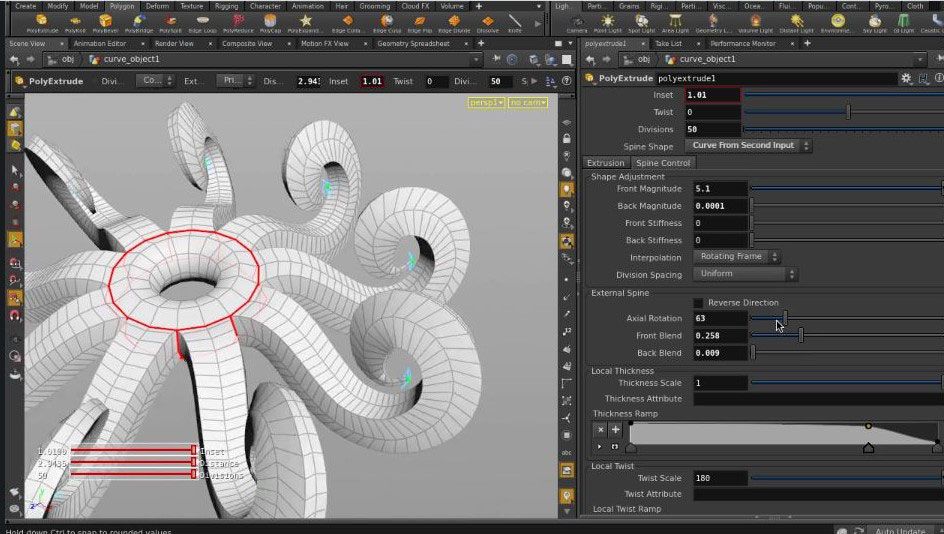Open the Rigging shelf tab
This screenshot has width=944, height=534.
coord(226,6)
